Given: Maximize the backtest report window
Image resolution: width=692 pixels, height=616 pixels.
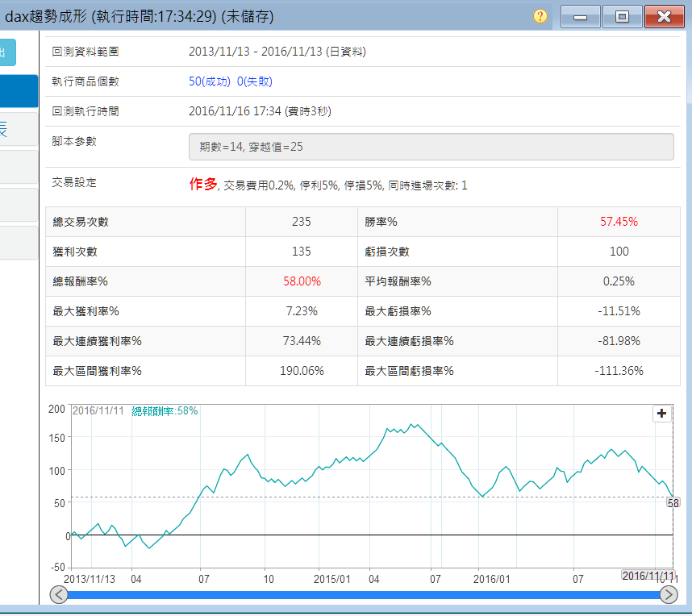Looking at the screenshot, I should (622, 16).
